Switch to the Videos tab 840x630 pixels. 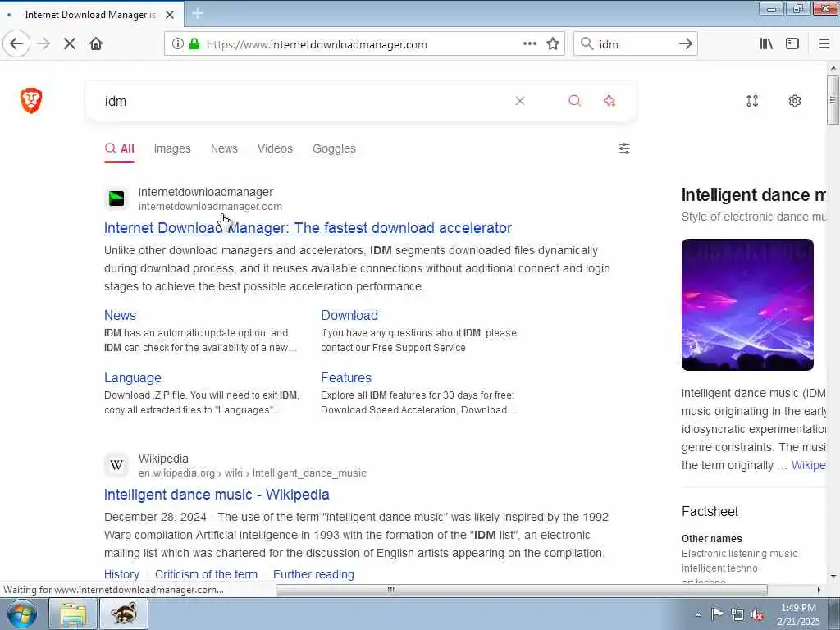[275, 148]
